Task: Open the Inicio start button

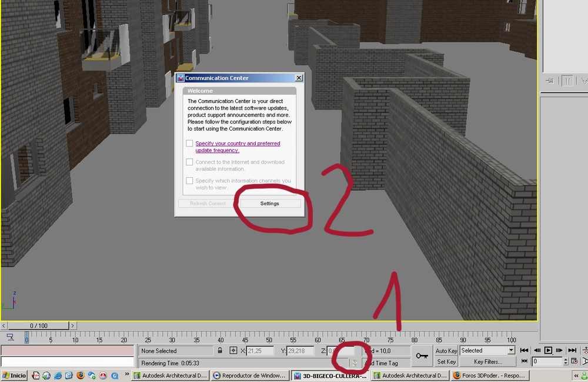Action: [14, 376]
